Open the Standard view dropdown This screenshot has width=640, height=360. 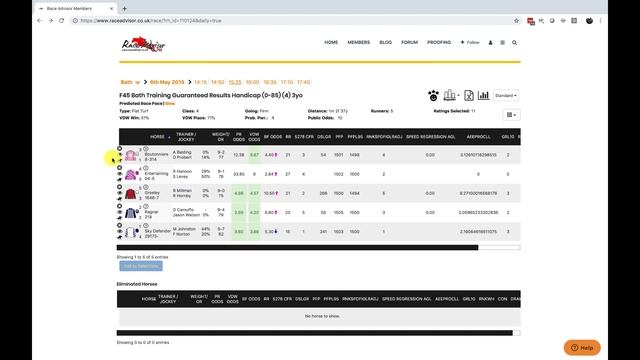506,96
